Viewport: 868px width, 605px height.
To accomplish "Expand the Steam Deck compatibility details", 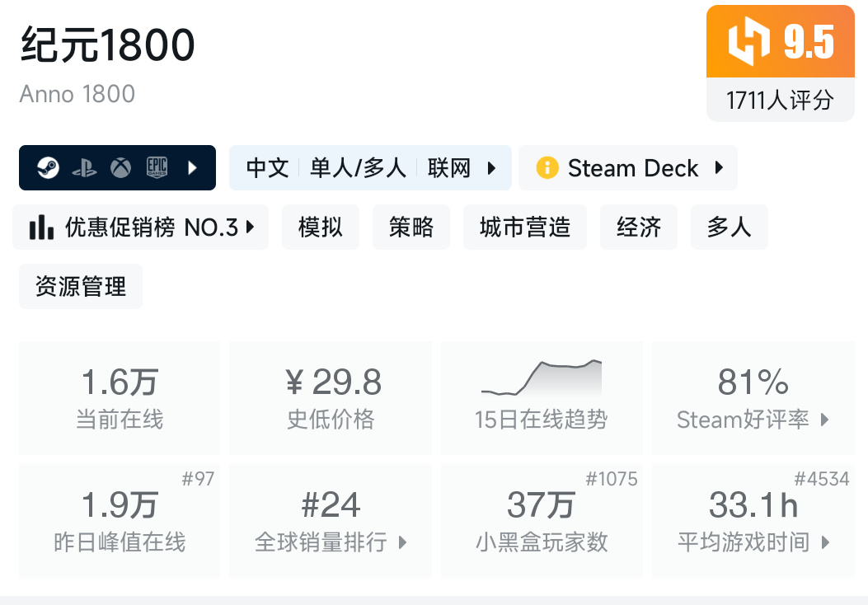I will pyautogui.click(x=719, y=168).
